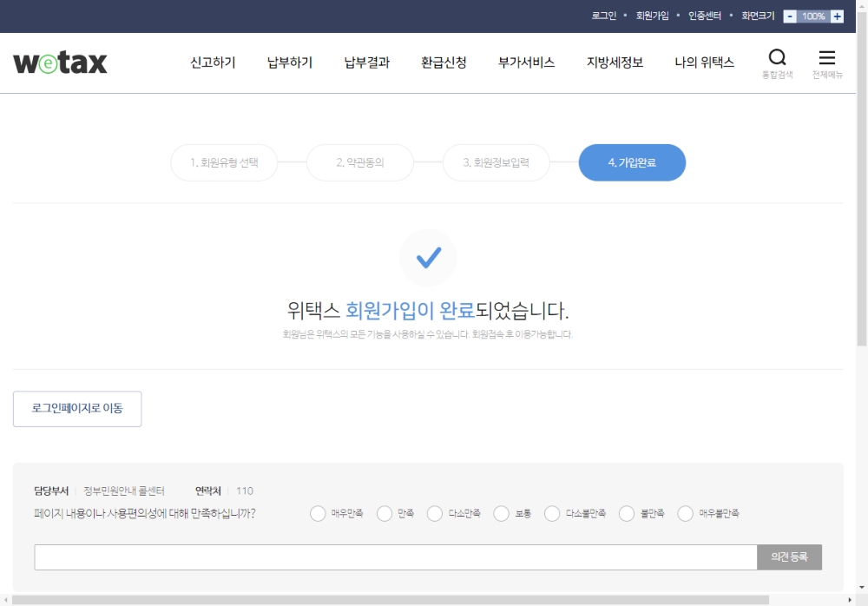
Task: Select the 다소불만족 radio option
Action: pyautogui.click(x=552, y=513)
